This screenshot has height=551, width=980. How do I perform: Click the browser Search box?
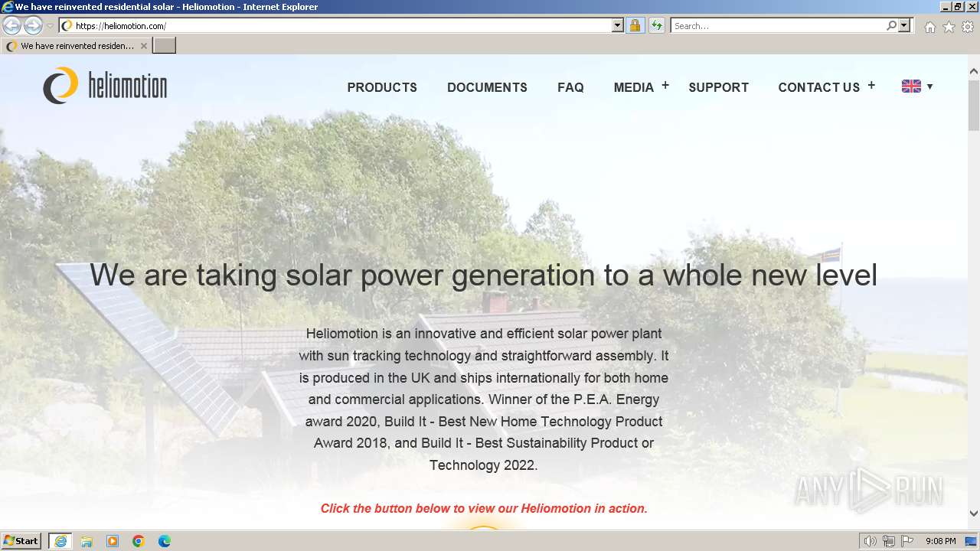coord(777,25)
